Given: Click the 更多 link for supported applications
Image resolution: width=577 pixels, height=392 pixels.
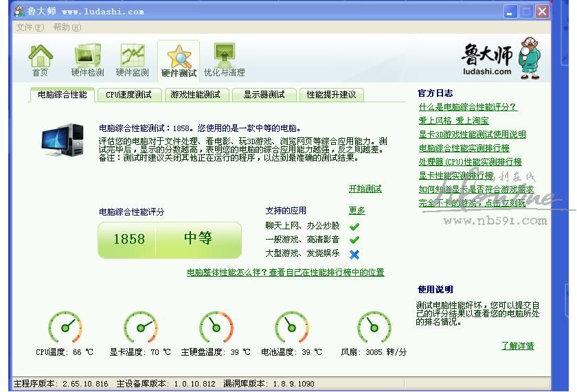Looking at the screenshot, I should [x=357, y=211].
